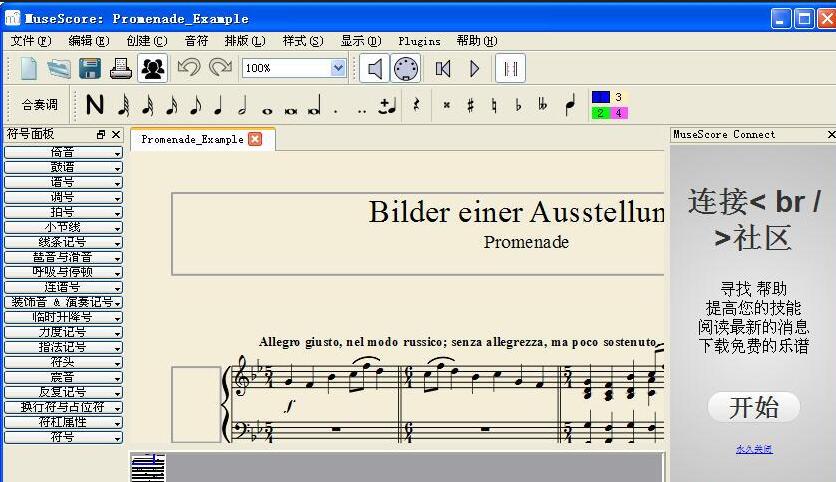This screenshot has height=482, width=836.
Task: Select the half note duration
Action: pyautogui.click(x=243, y=105)
